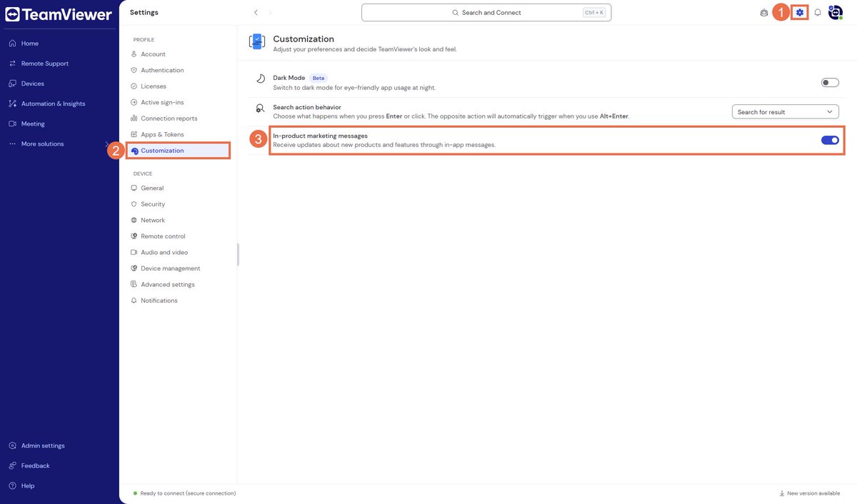Go back with the left arrow
Viewport: 857px width, 504px height.
pyautogui.click(x=256, y=12)
